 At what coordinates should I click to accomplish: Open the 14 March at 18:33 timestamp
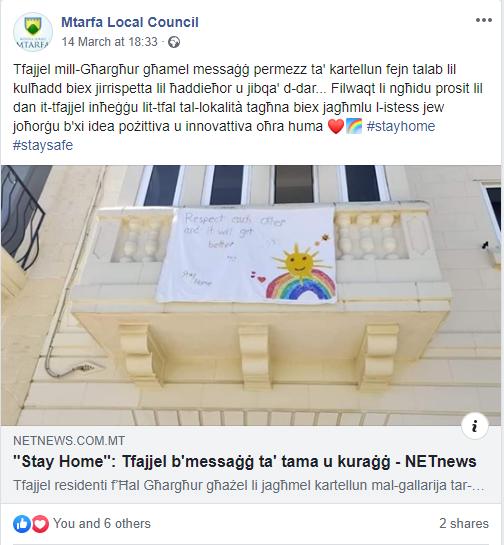pos(110,42)
